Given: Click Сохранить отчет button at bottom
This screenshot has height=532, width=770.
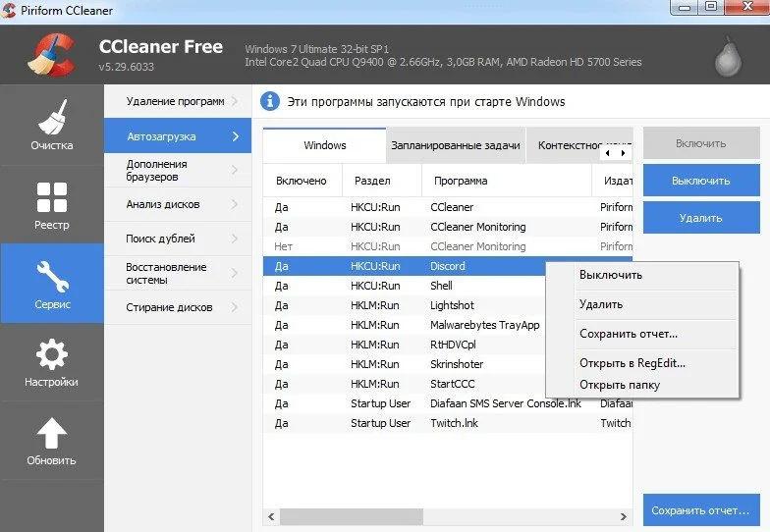Looking at the screenshot, I should pyautogui.click(x=701, y=510).
